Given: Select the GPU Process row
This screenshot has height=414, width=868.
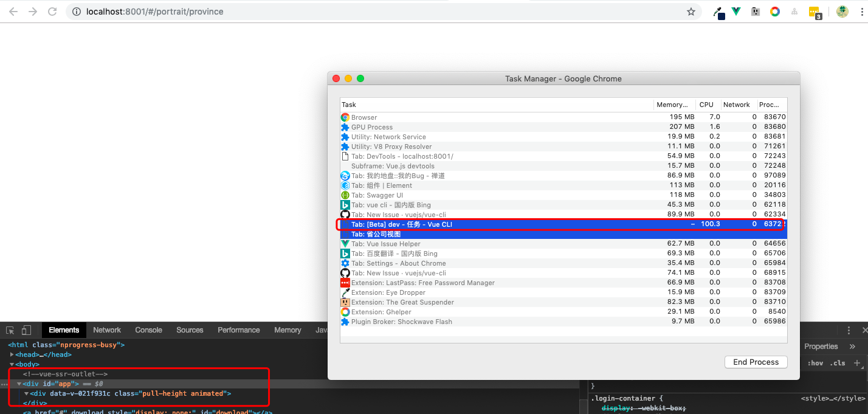Looking at the screenshot, I should click(x=563, y=127).
